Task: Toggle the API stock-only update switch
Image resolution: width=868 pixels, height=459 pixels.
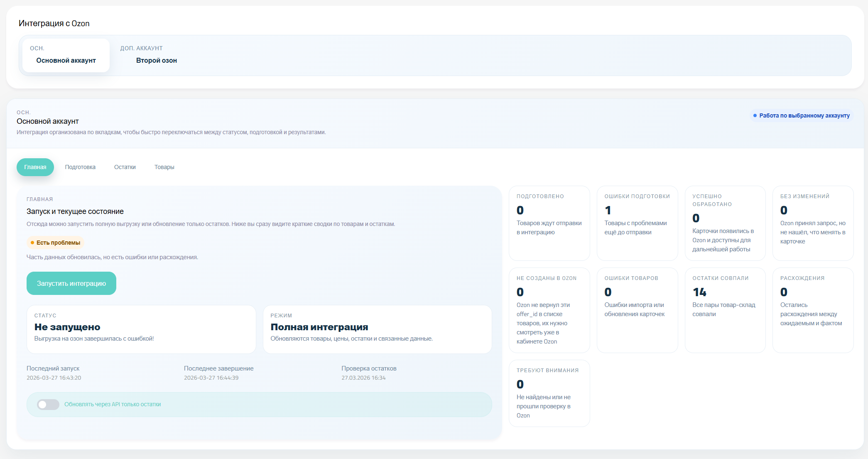Action: pos(48,405)
